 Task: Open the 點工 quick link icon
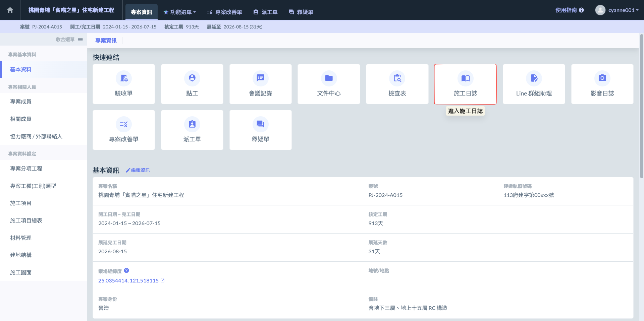(192, 78)
